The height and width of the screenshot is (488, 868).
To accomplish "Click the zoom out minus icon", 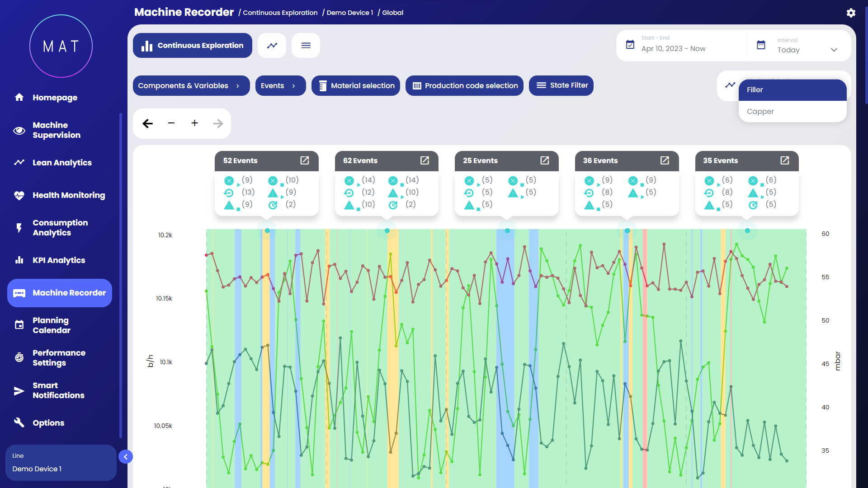I will pos(171,123).
